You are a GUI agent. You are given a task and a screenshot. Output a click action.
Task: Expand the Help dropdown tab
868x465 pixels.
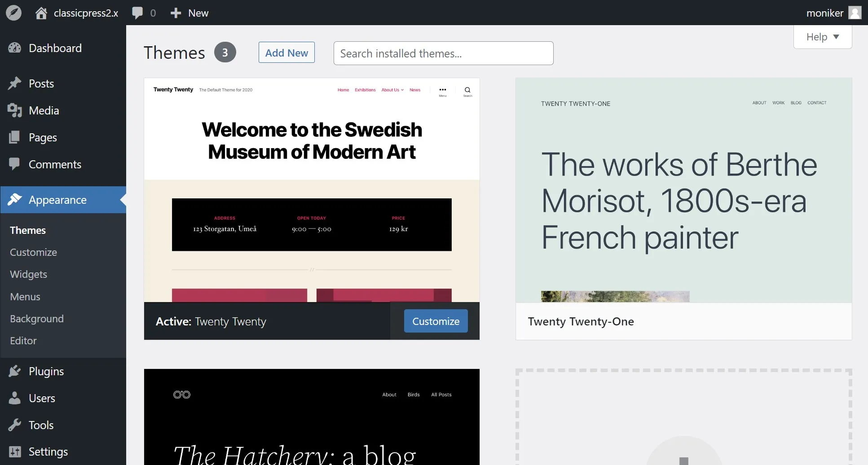pos(822,37)
